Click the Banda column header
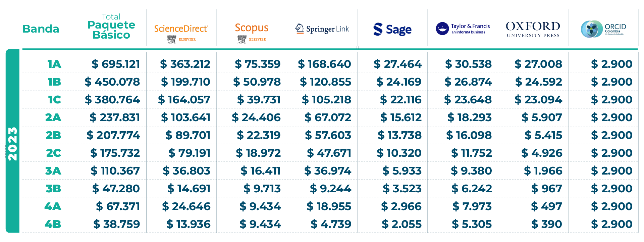Viewport: 644px width, 242px height. [x=41, y=29]
